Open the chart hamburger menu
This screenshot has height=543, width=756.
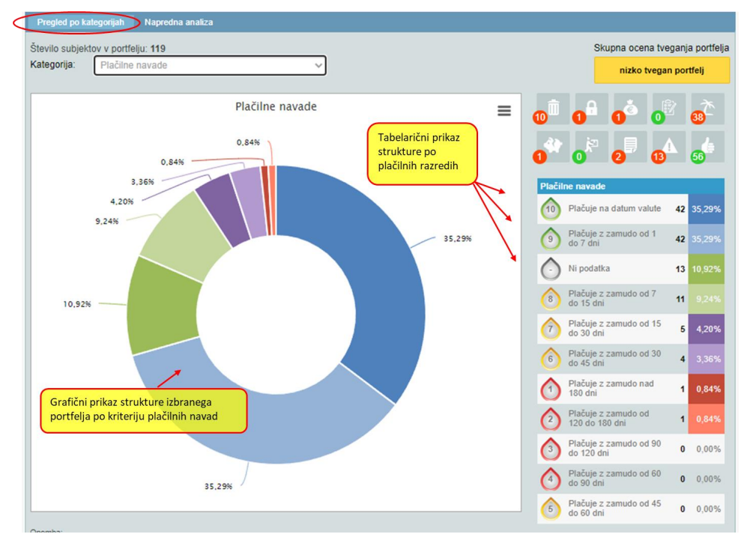click(504, 111)
